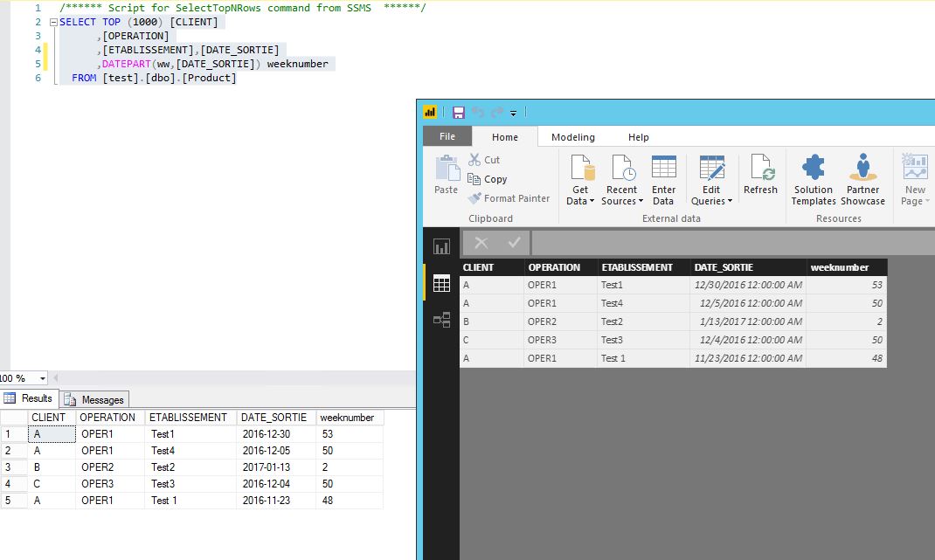The image size is (935, 560).
Task: Click the OPERATION column header in Power BI
Action: click(x=560, y=267)
